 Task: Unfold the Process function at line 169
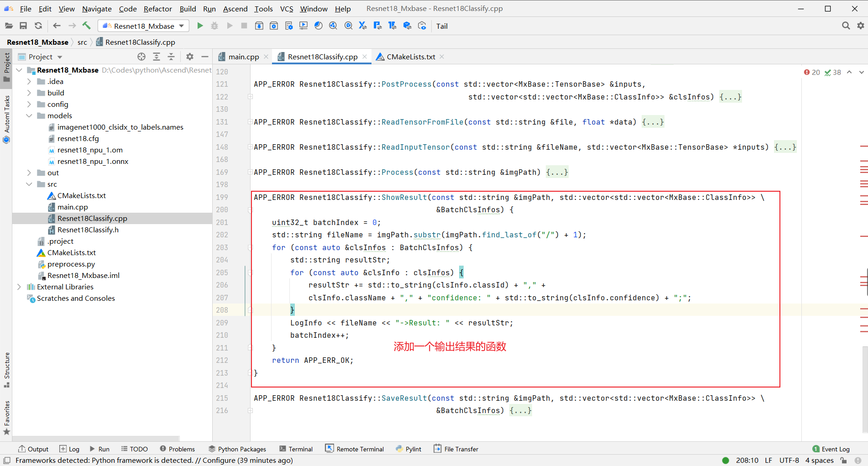point(250,172)
